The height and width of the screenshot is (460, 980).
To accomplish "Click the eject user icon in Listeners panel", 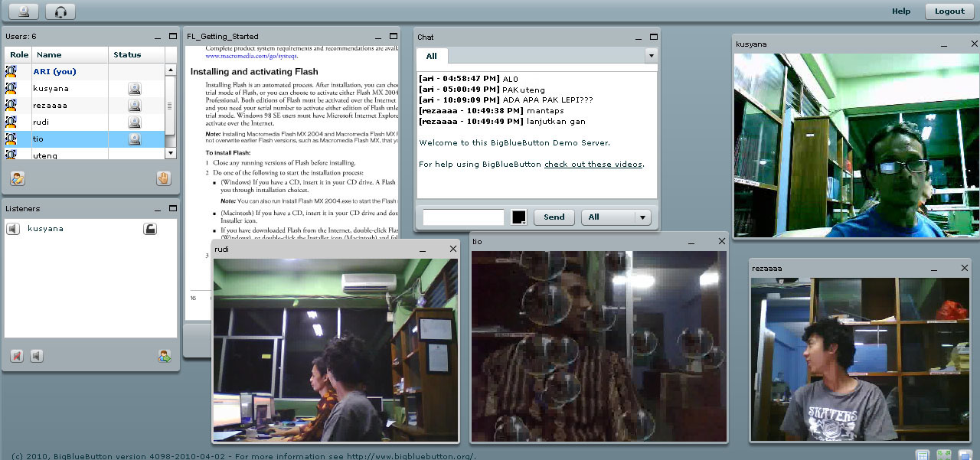I will click(x=165, y=356).
